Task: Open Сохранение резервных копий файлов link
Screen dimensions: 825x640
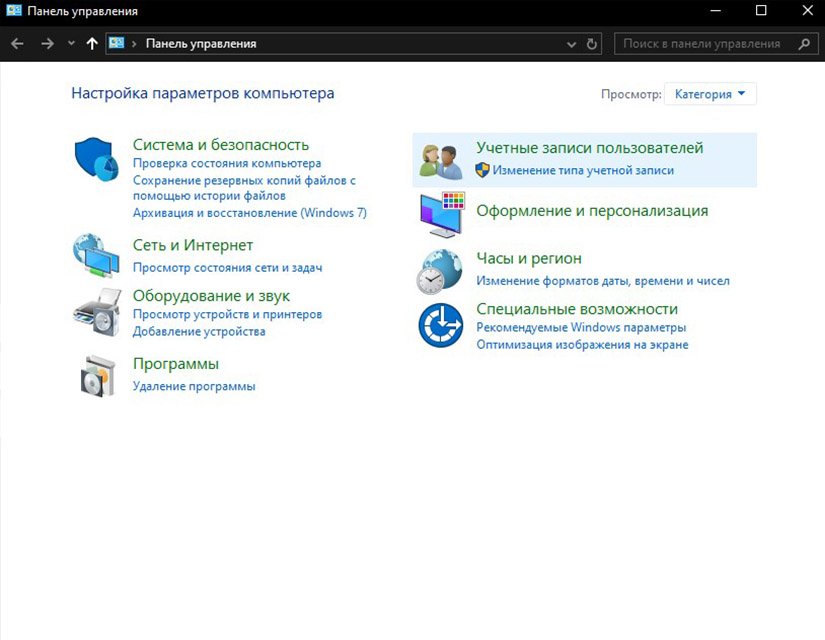Action: click(244, 188)
